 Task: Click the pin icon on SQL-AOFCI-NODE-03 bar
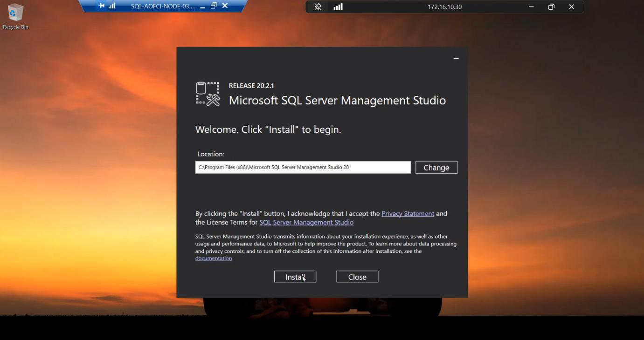click(102, 6)
